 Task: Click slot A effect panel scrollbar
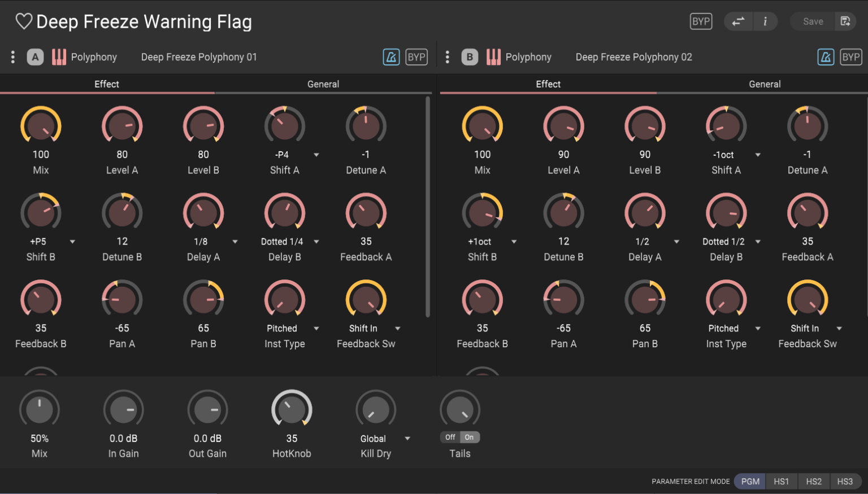click(x=428, y=207)
